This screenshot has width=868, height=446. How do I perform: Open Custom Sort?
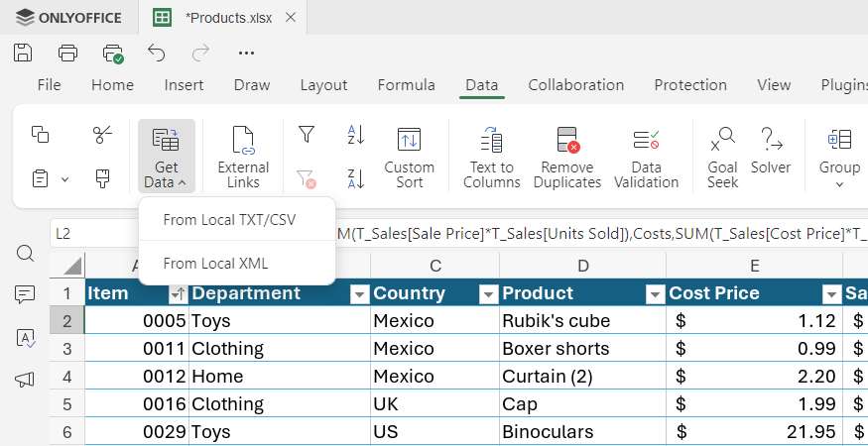tap(409, 157)
